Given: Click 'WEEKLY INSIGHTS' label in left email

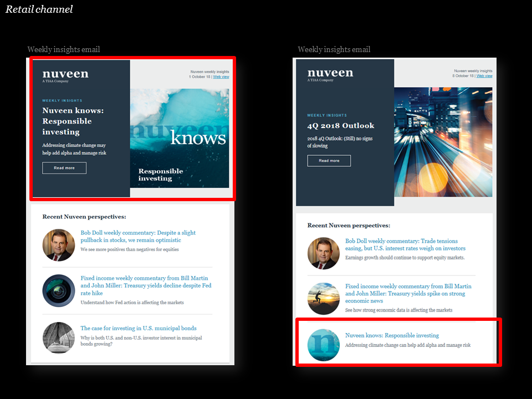Looking at the screenshot, I should click(x=62, y=101).
